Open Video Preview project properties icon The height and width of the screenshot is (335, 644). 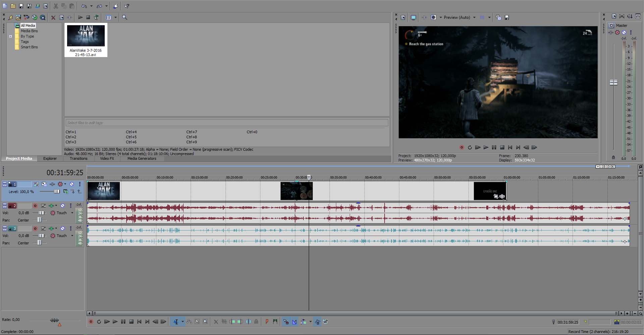pyautogui.click(x=403, y=17)
